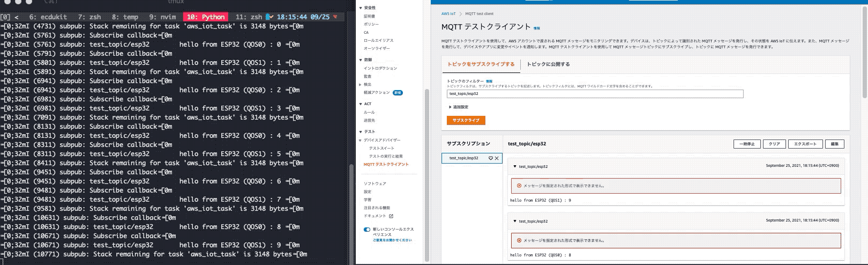Select tmux window 7: zsh

pos(89,17)
